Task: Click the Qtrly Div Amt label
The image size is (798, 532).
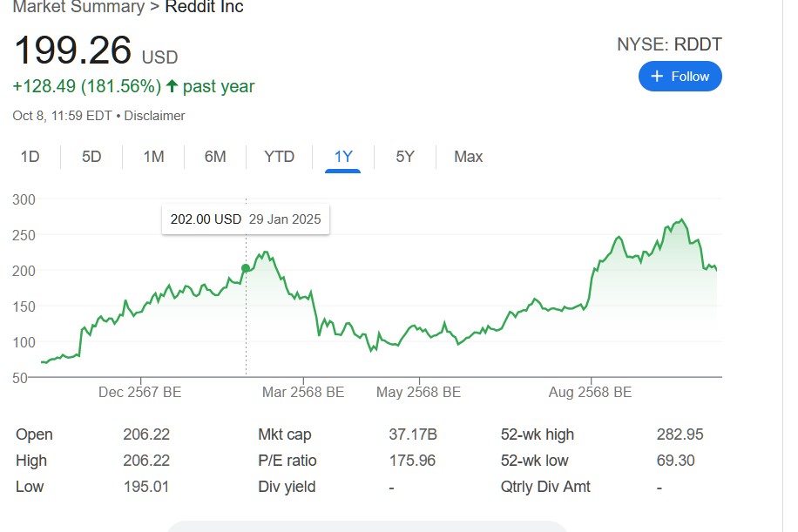Action: (545, 487)
